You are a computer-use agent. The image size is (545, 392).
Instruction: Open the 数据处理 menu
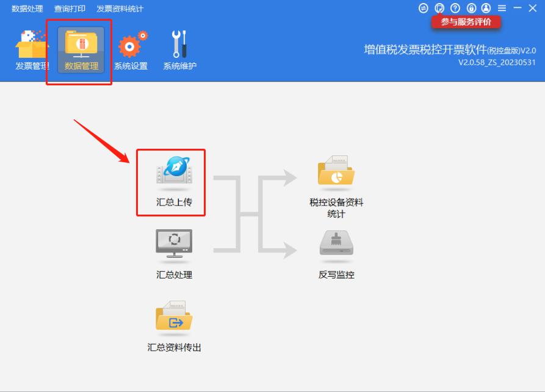pos(27,8)
